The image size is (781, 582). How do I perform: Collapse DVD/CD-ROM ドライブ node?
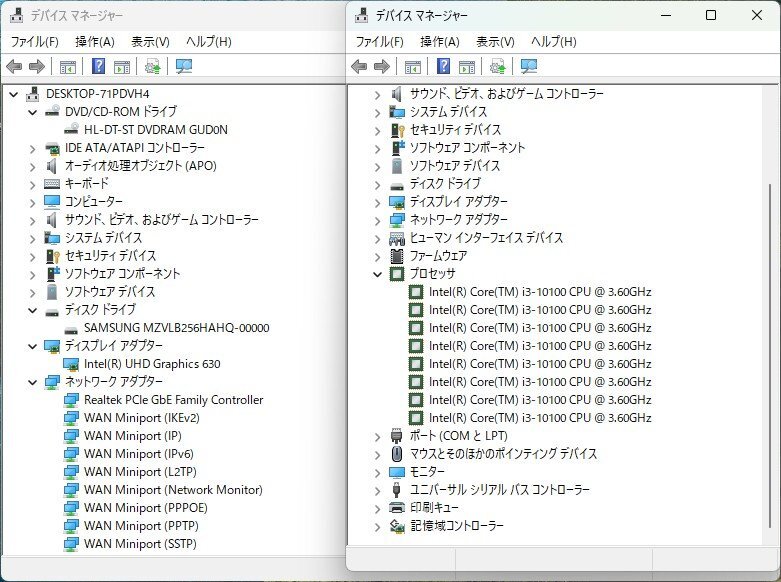32,112
